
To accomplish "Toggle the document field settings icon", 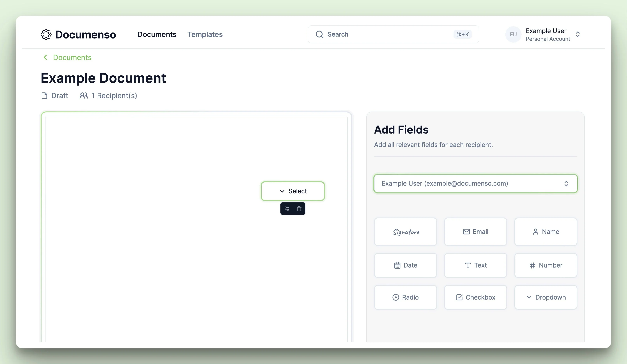I will (287, 208).
